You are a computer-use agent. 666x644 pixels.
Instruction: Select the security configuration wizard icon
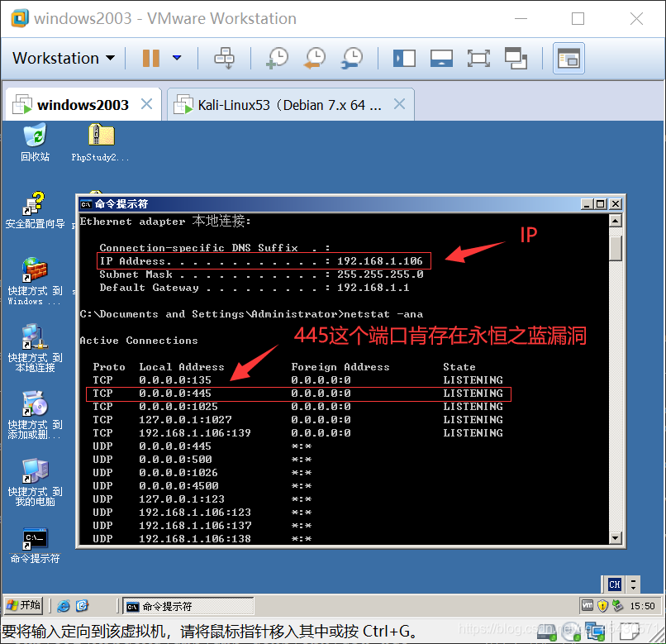click(x=35, y=209)
